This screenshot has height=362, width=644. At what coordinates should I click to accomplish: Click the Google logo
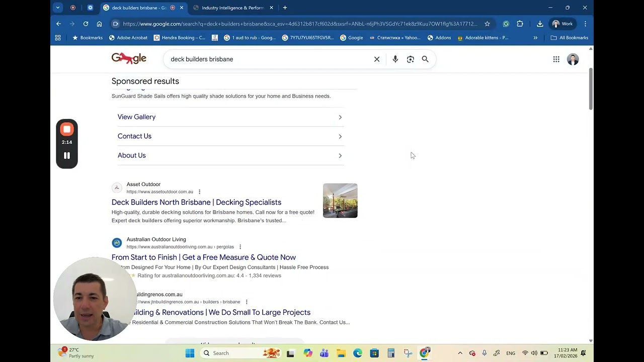pos(129,59)
